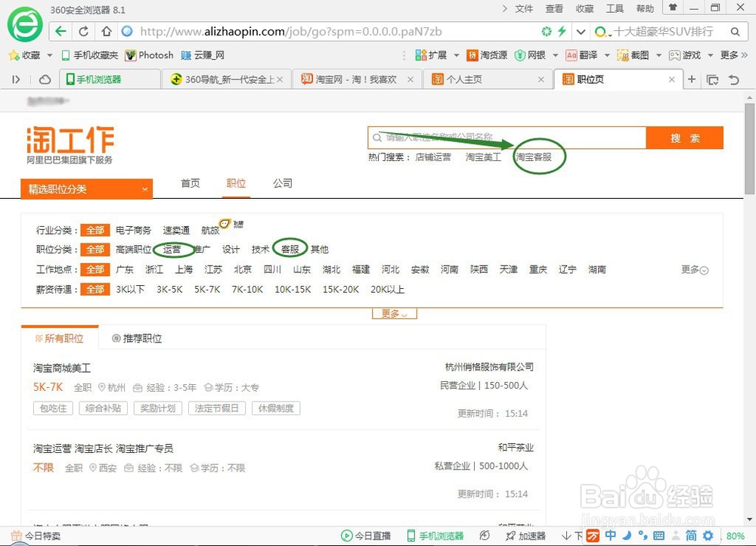Click hot search 淘宝客服
This screenshot has height=546, width=756.
click(x=534, y=157)
